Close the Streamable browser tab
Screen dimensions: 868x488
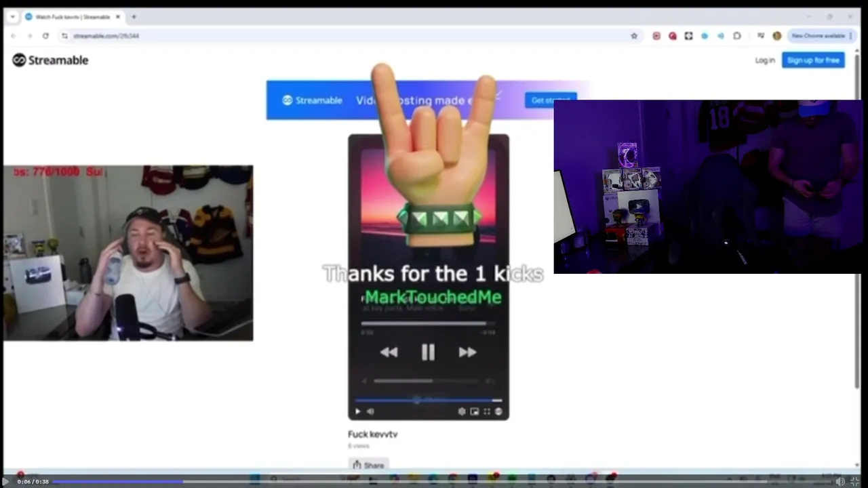coord(118,16)
